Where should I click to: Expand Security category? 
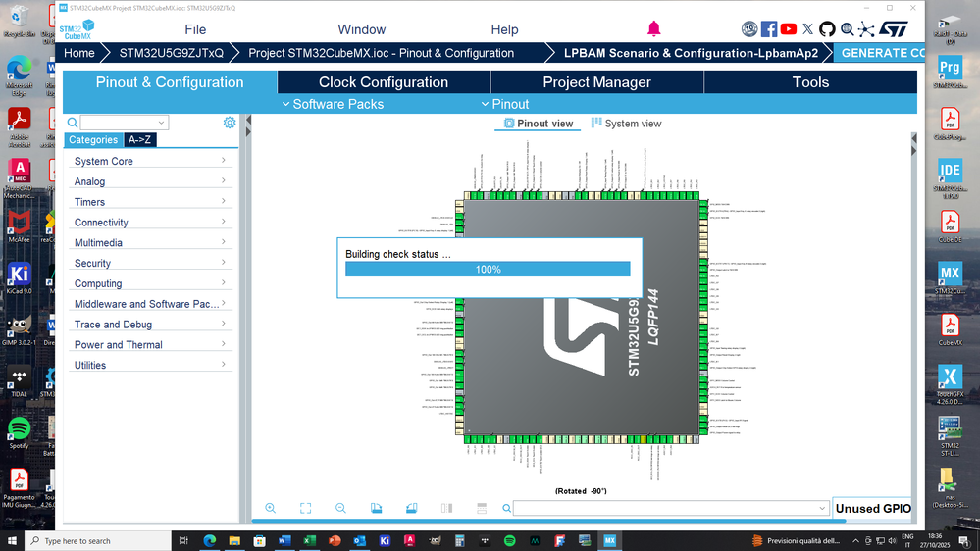(x=150, y=263)
